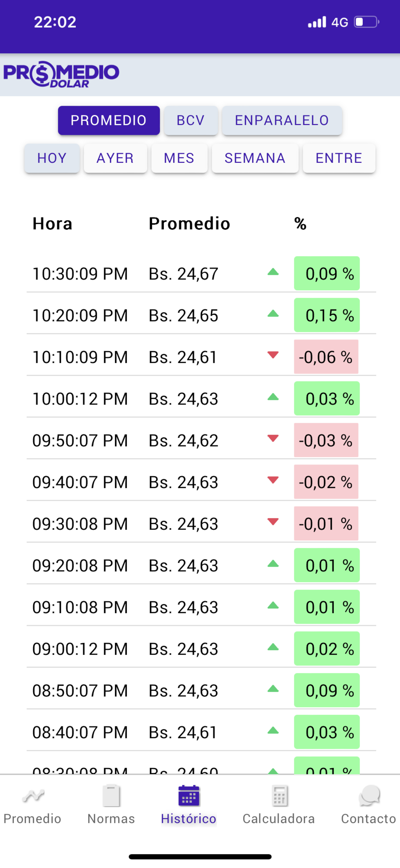400x868 pixels.
Task: Show AYER history
Action: coord(115,158)
